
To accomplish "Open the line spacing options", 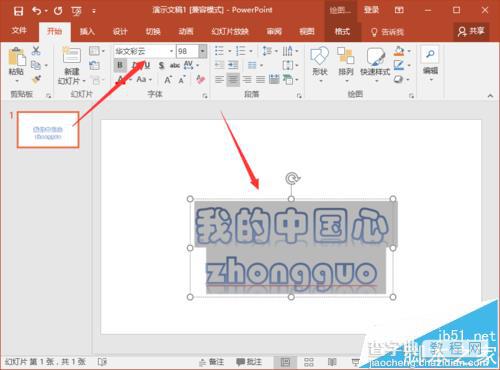I will point(269,51).
